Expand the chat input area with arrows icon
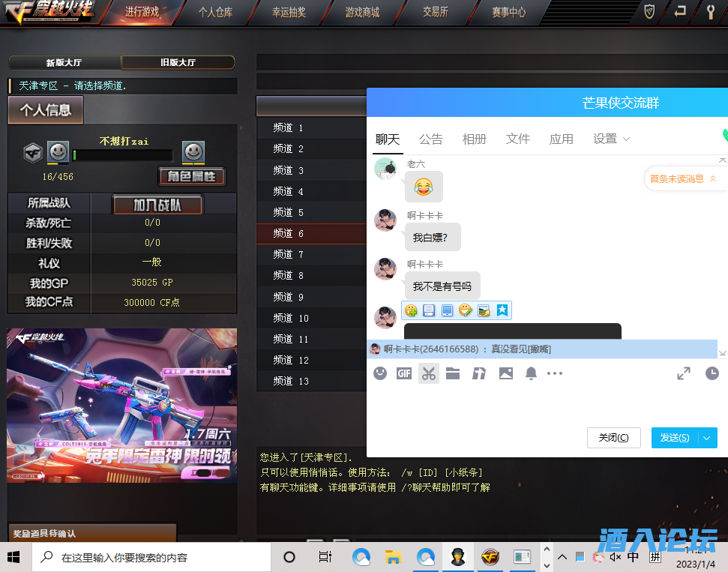The width and height of the screenshot is (728, 572). point(684,373)
